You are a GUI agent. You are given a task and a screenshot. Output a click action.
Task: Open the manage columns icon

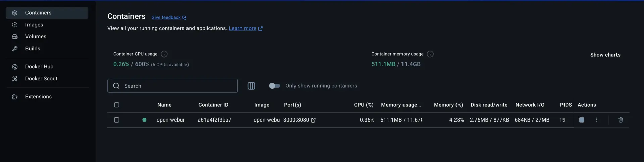(x=251, y=86)
